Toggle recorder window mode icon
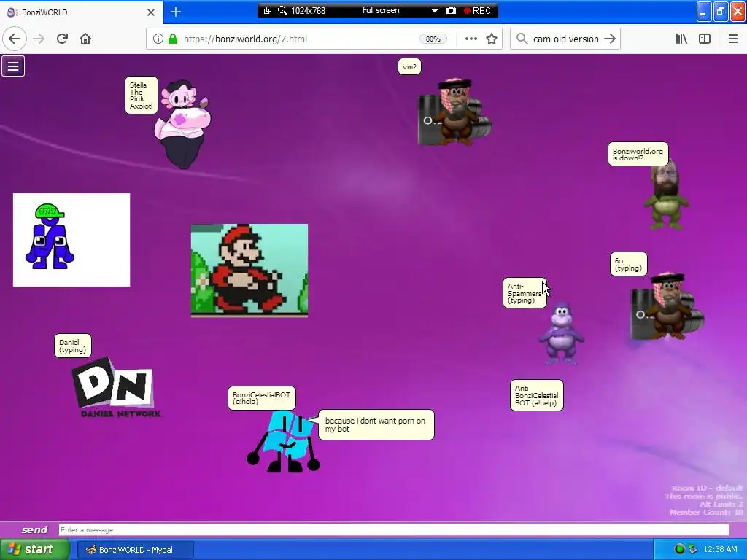 (267, 10)
